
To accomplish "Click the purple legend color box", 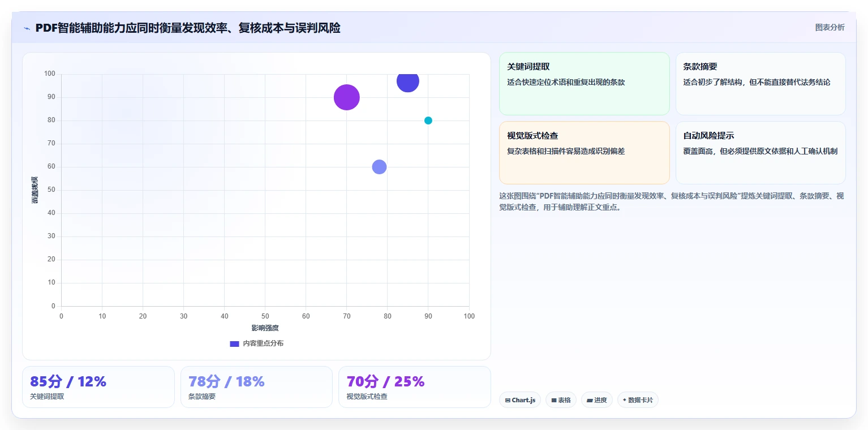I will tap(234, 344).
